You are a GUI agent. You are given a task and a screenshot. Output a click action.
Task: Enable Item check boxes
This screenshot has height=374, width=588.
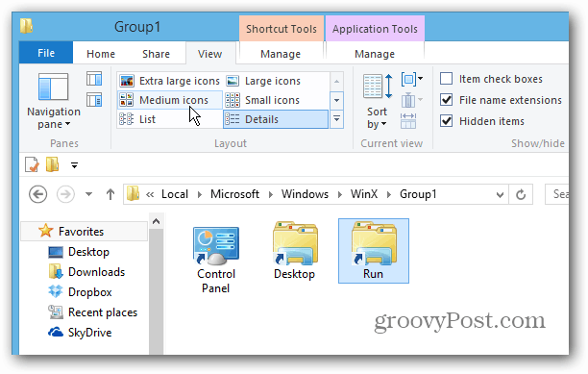pos(446,79)
